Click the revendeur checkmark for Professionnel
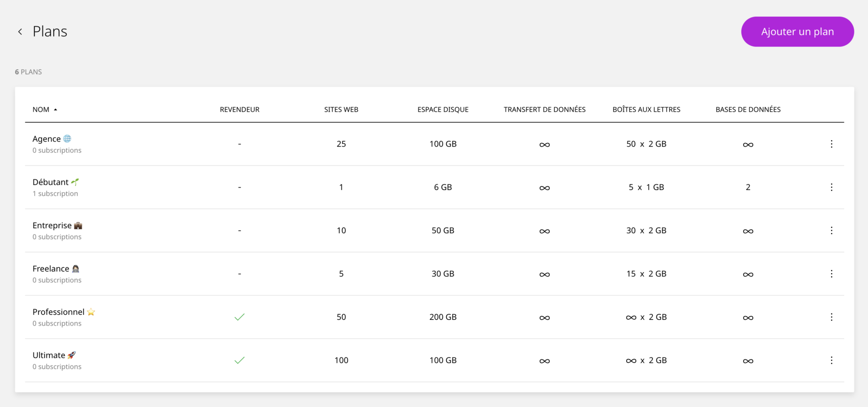The image size is (868, 407). point(240,317)
